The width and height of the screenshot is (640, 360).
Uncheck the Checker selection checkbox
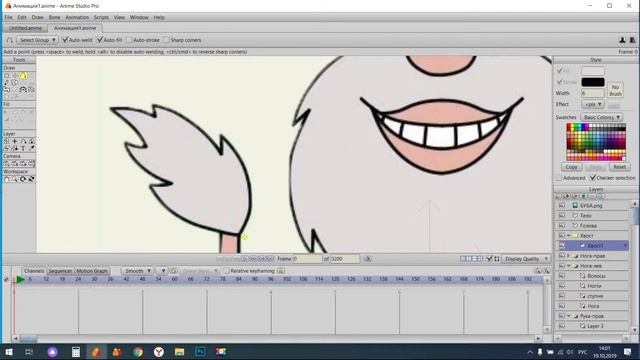(593, 178)
